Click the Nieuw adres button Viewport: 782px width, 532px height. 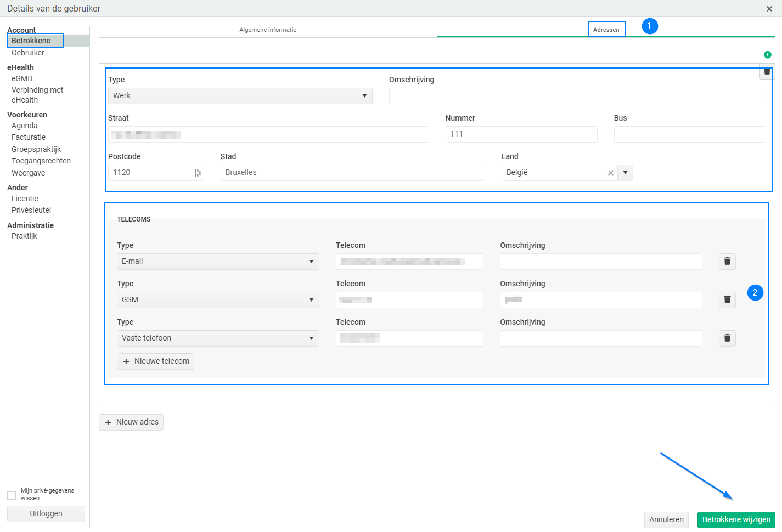point(131,422)
